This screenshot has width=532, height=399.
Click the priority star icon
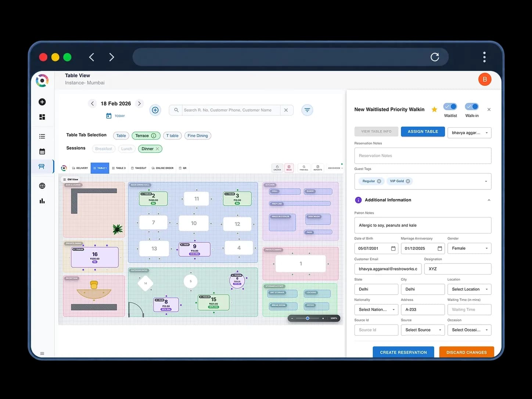[434, 109]
